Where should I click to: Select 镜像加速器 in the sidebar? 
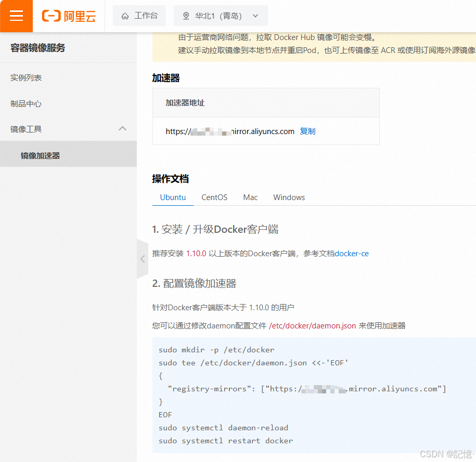68,154
